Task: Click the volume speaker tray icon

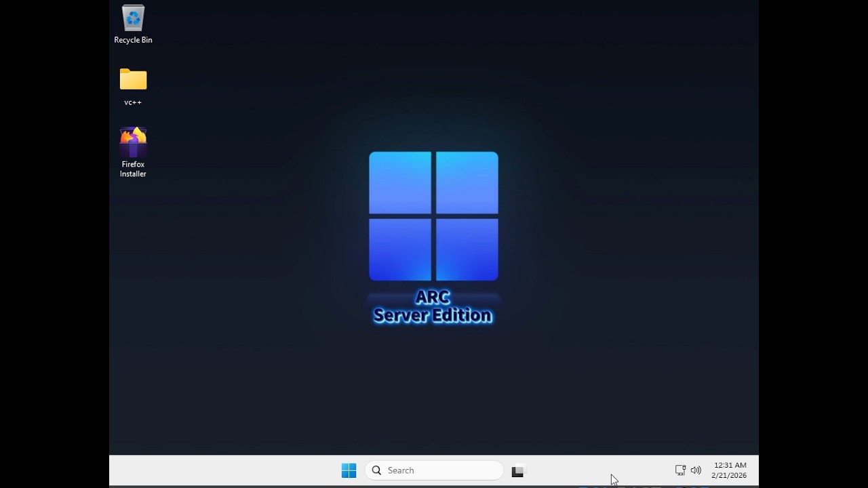Action: click(696, 470)
